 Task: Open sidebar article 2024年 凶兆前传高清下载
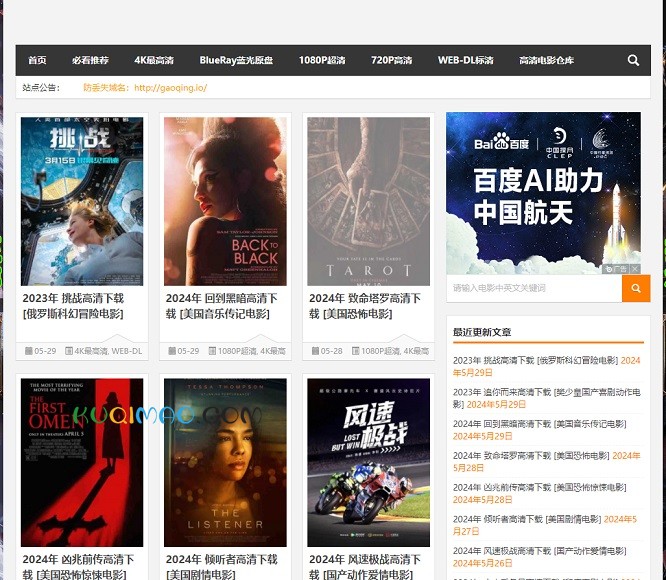coord(539,487)
